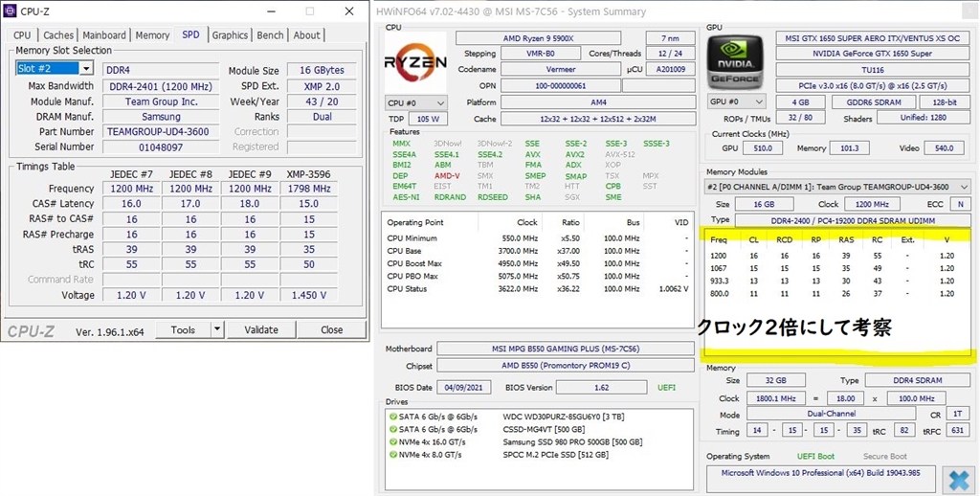
Task: Click the GPU chip field TU116
Action: click(x=872, y=70)
